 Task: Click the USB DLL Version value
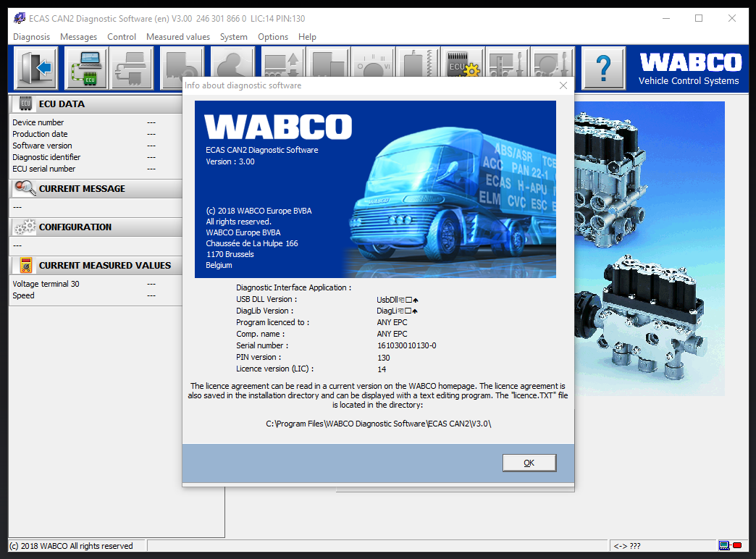pyautogui.click(x=397, y=300)
